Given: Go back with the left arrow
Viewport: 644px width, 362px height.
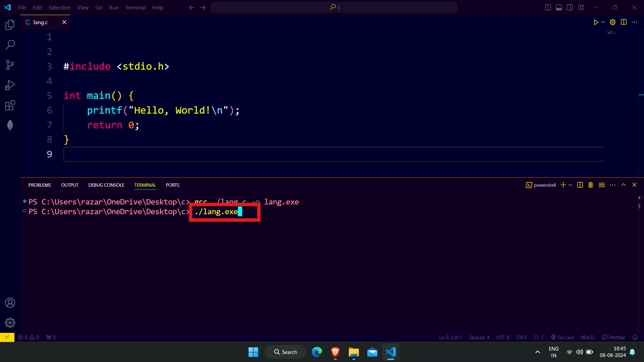Looking at the screenshot, I should pos(192,7).
